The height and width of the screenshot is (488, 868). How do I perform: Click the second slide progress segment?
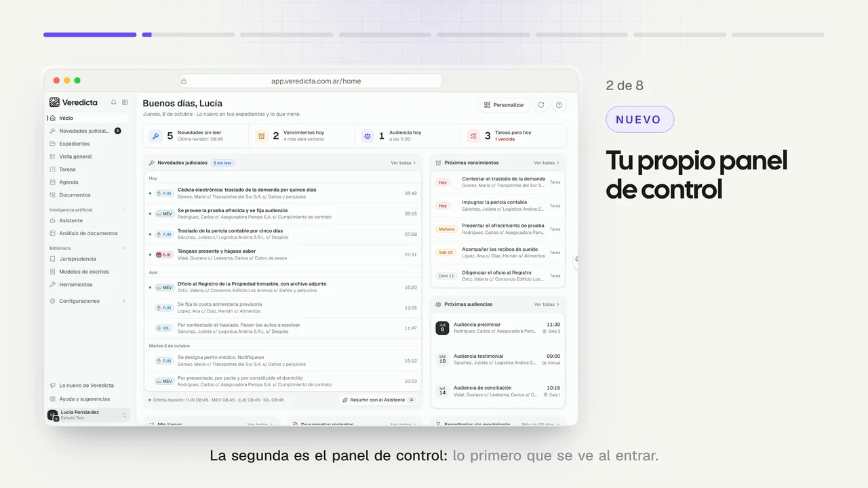click(x=189, y=35)
